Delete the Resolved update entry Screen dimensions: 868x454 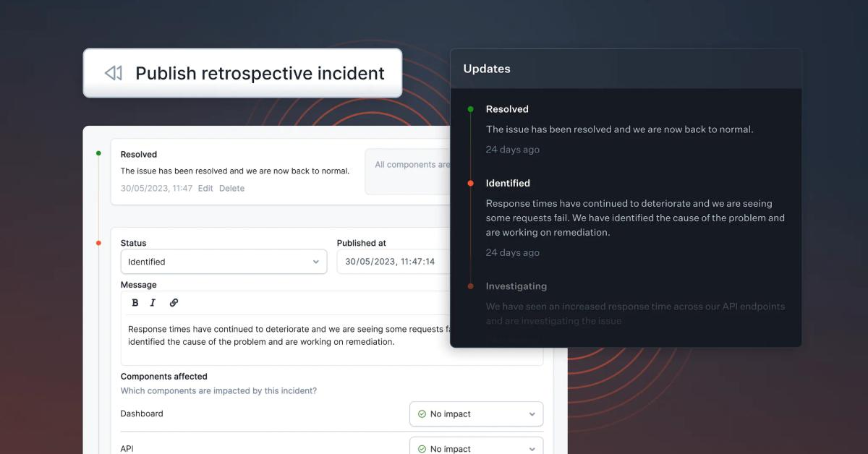coord(231,188)
